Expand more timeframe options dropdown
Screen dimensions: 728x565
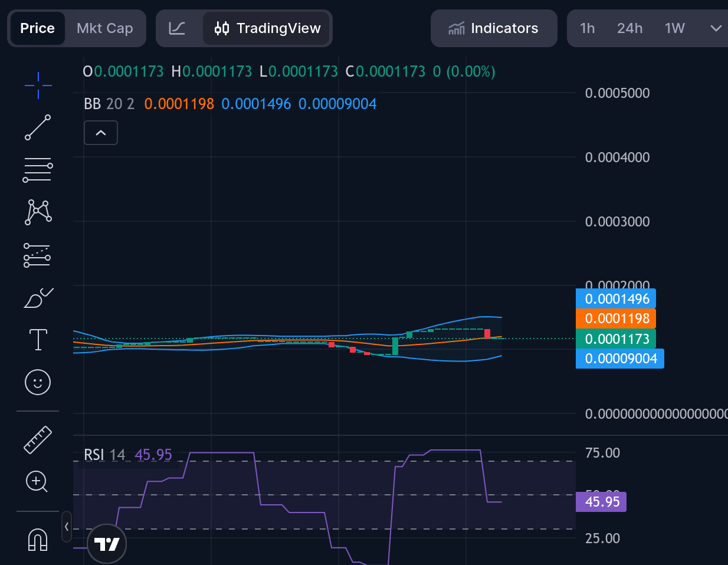pyautogui.click(x=716, y=28)
